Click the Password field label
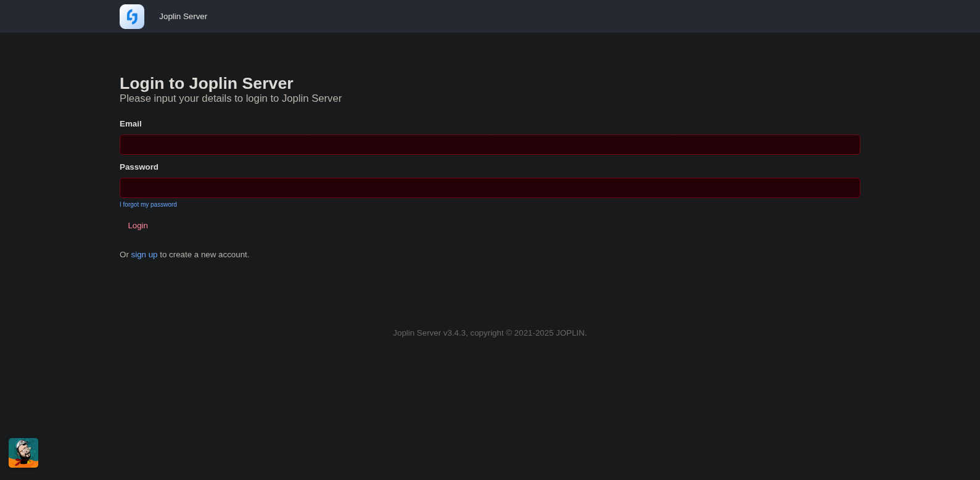Image resolution: width=980 pixels, height=480 pixels. [x=139, y=167]
